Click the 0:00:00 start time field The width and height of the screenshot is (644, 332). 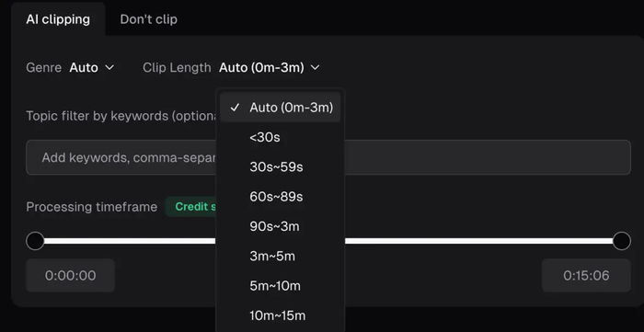(71, 275)
